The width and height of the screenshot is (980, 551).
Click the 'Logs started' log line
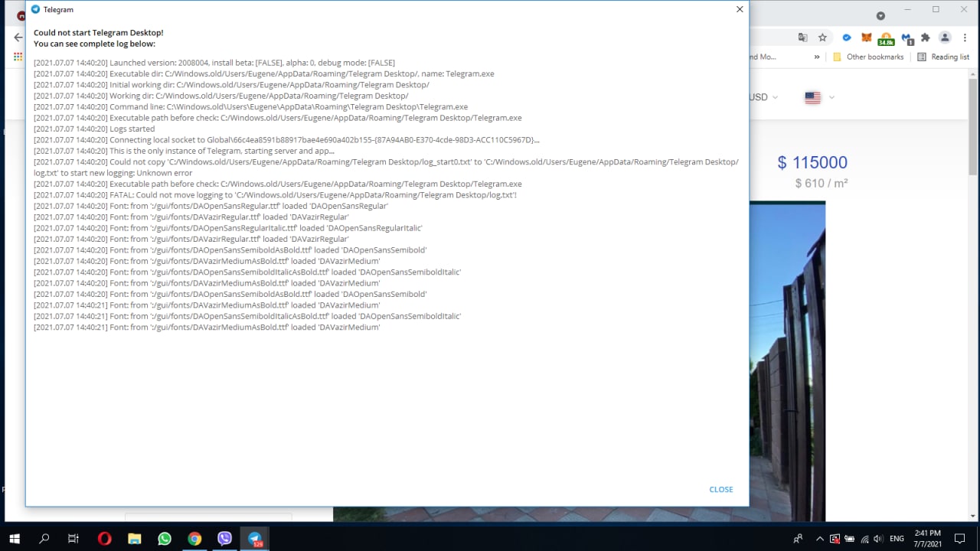pos(94,129)
